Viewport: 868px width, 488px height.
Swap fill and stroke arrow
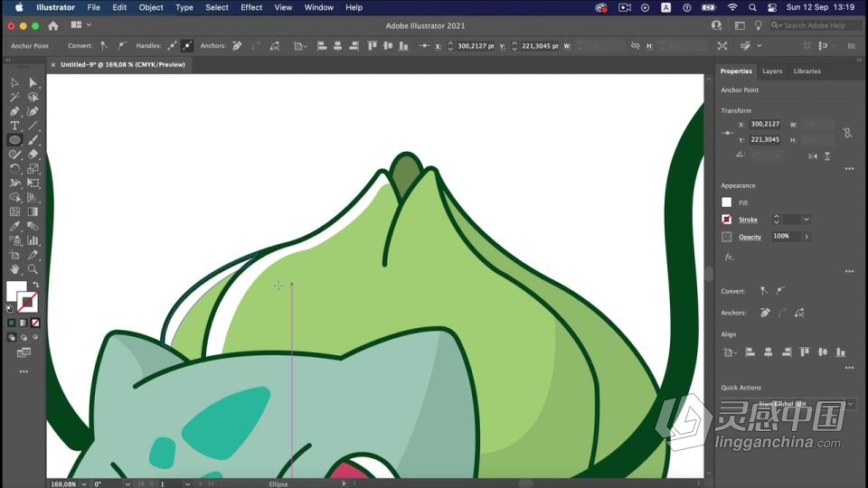(35, 285)
